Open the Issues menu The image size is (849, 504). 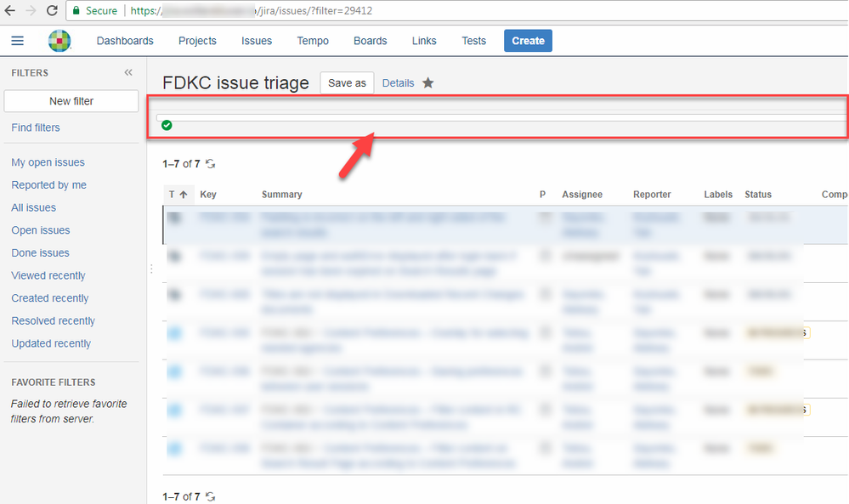pyautogui.click(x=257, y=41)
